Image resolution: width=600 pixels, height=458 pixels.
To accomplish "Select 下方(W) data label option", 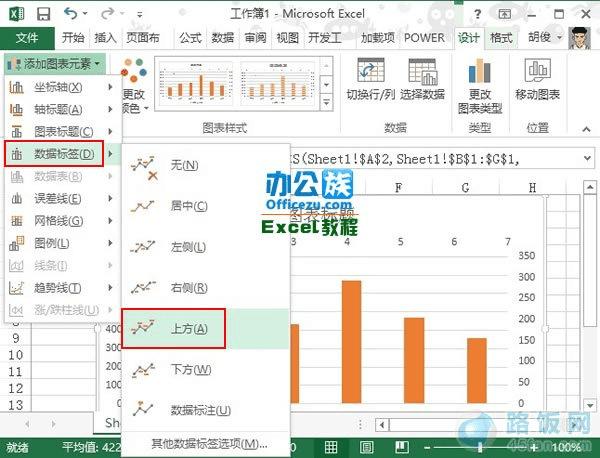I will [205, 370].
